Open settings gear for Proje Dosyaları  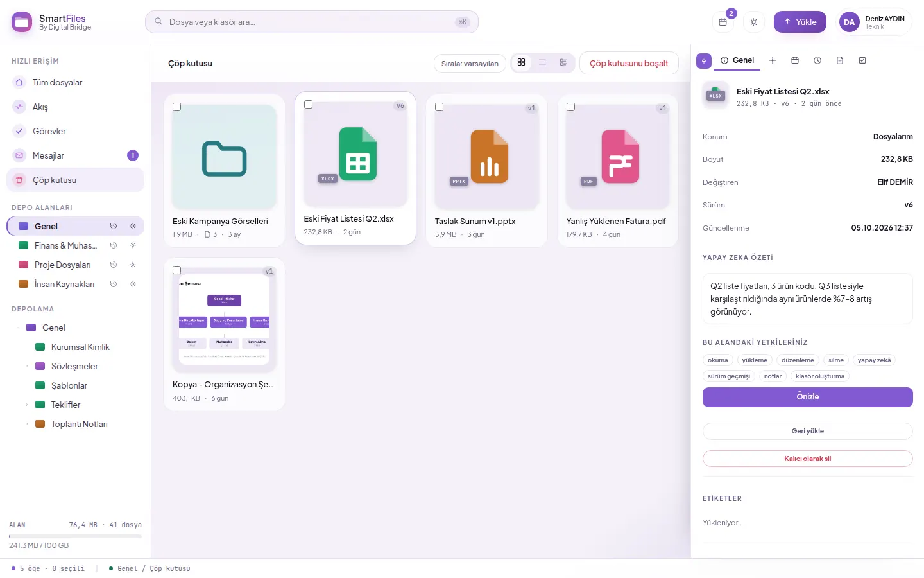(133, 265)
